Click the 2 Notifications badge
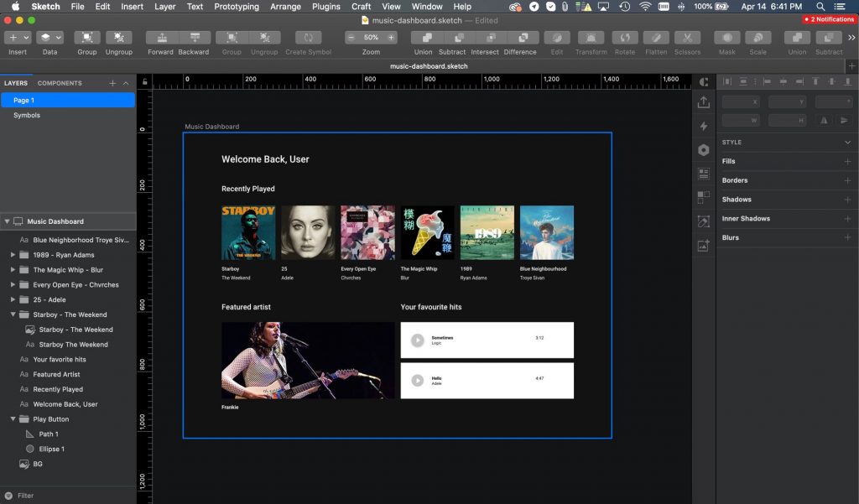 (829, 19)
